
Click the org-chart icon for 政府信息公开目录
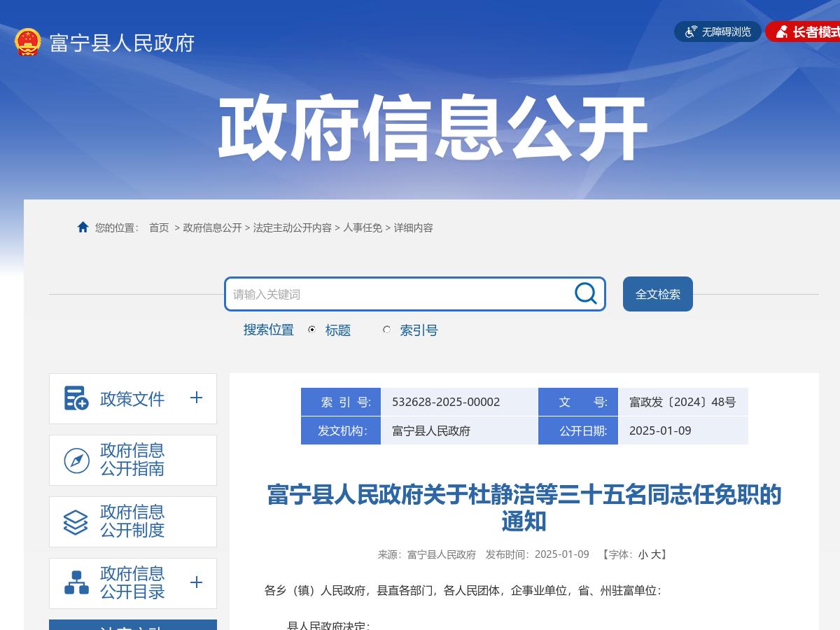coord(75,583)
